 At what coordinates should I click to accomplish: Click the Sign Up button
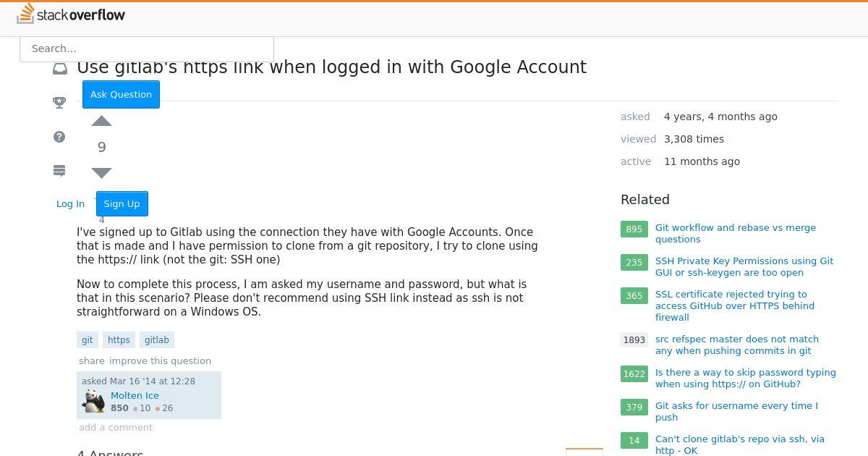122,204
